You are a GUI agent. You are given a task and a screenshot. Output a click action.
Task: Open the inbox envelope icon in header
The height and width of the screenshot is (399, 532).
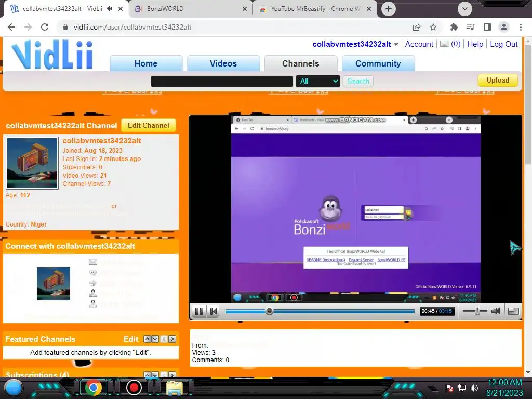(x=444, y=44)
